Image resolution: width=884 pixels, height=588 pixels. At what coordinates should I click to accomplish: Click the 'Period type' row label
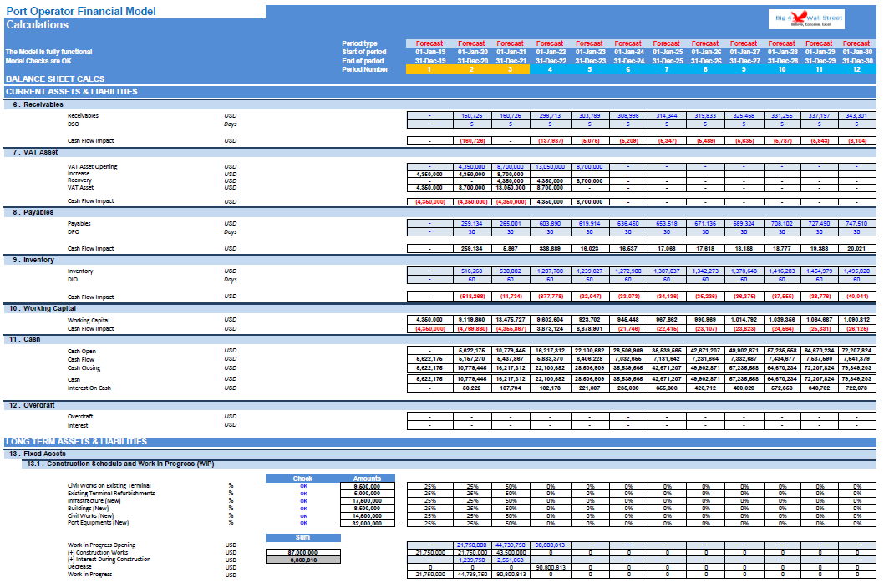pyautogui.click(x=359, y=43)
